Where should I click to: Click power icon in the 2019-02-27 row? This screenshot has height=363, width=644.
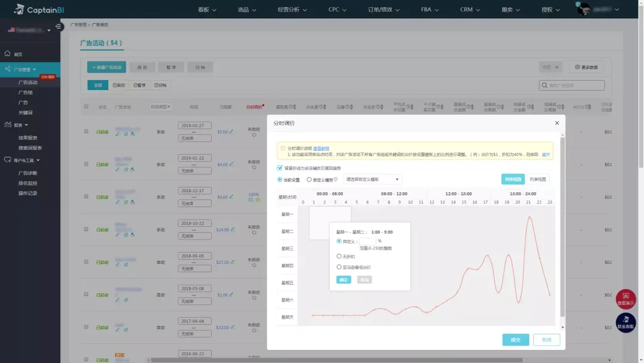point(254,135)
